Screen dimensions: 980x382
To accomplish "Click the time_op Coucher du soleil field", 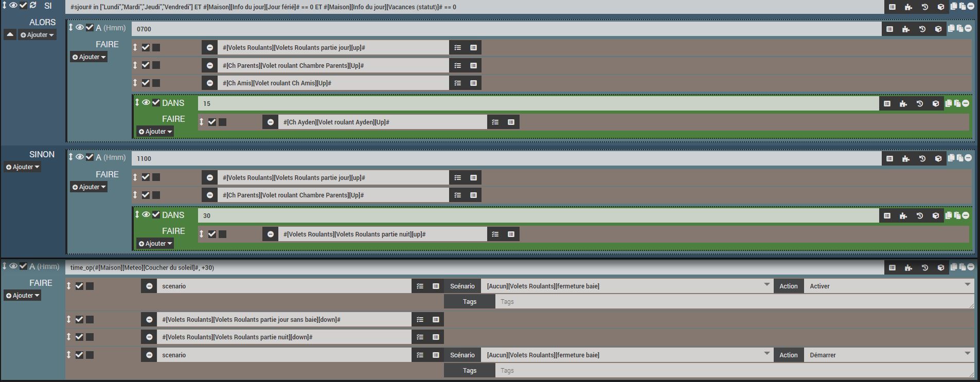I will (474, 268).
